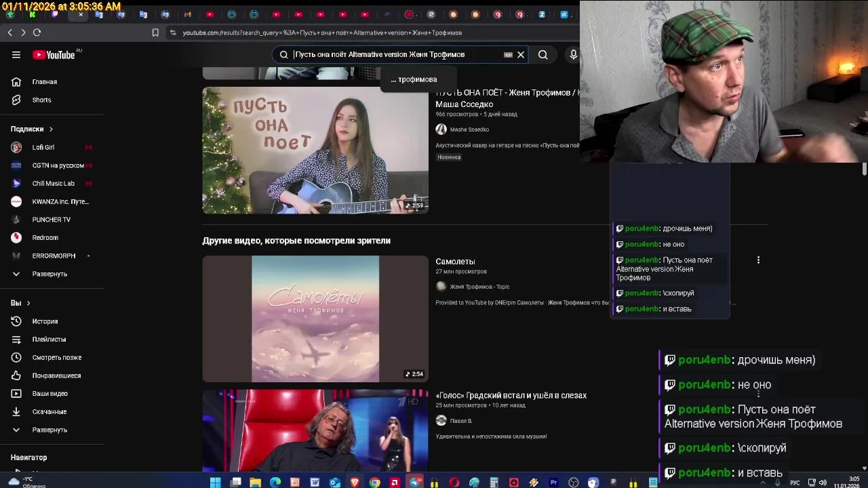Open more options for Самолеты video
Viewport: 868px width, 488px height.
[758, 260]
